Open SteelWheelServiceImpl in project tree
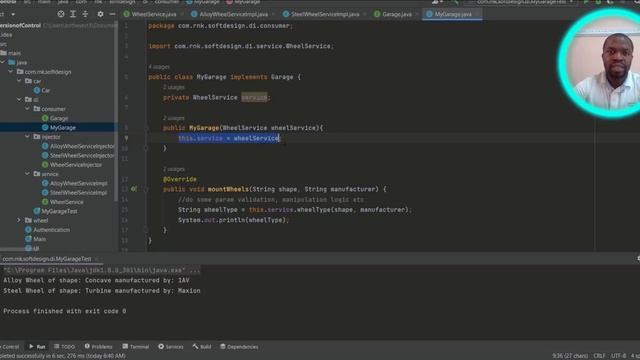 78,192
